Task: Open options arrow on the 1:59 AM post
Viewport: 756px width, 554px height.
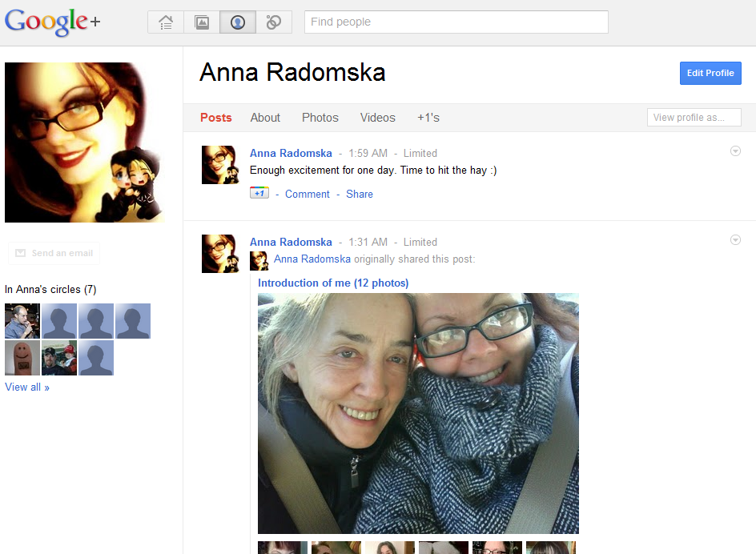Action: pyautogui.click(x=735, y=151)
